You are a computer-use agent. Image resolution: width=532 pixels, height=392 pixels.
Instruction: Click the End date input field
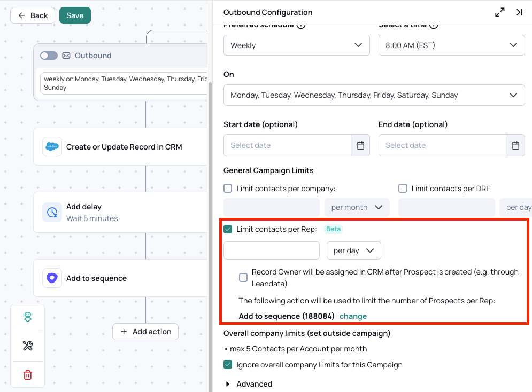(x=442, y=145)
